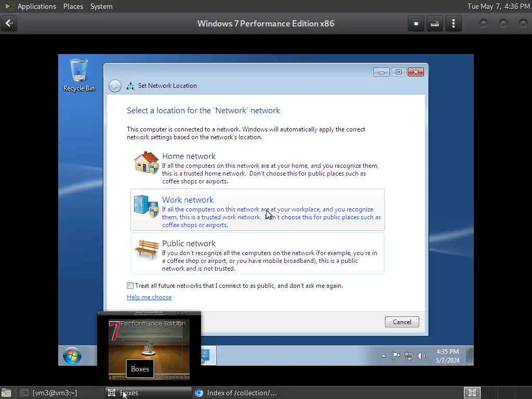The height and width of the screenshot is (399, 532).
Task: Click the Cancel button in dialog
Action: [402, 322]
